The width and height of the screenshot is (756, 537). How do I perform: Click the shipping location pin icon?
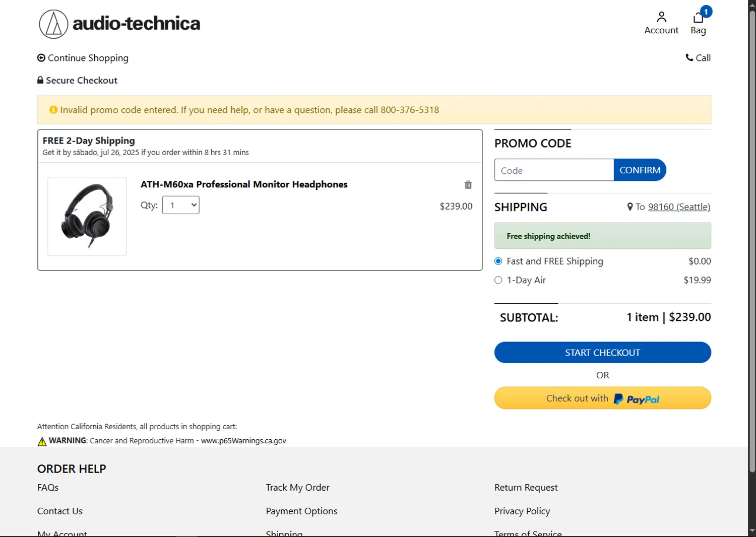(630, 207)
